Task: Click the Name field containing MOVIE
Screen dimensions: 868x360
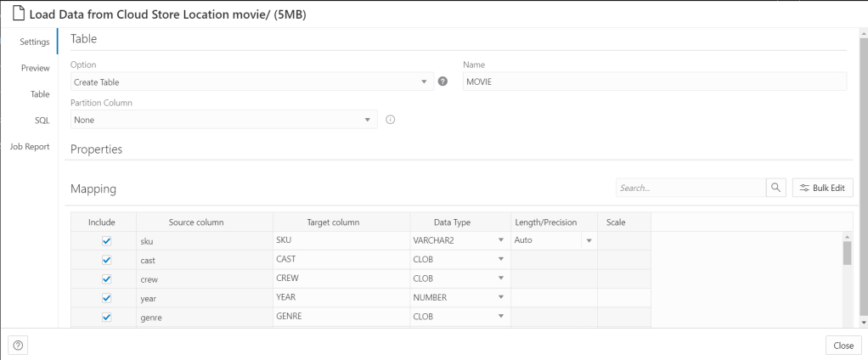Action: click(654, 82)
